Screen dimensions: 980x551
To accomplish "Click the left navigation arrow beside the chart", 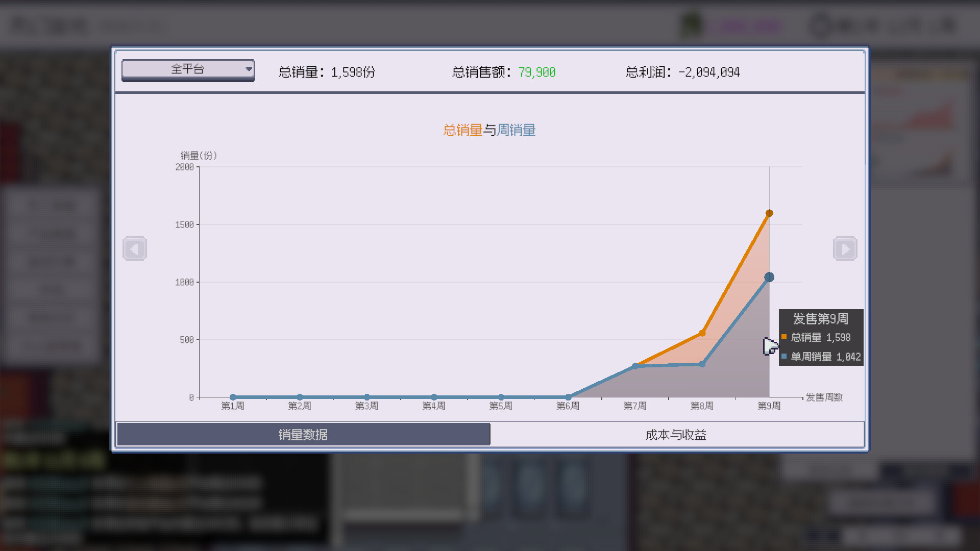I will (135, 248).
